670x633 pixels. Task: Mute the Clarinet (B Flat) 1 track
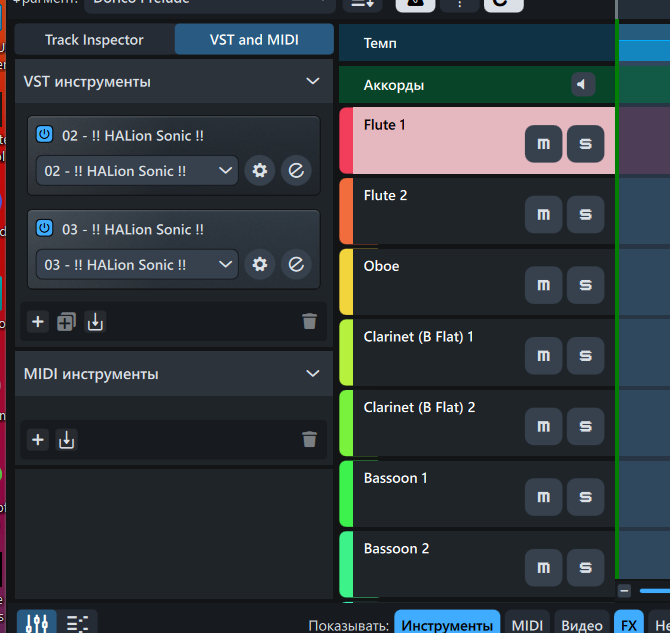coord(543,356)
